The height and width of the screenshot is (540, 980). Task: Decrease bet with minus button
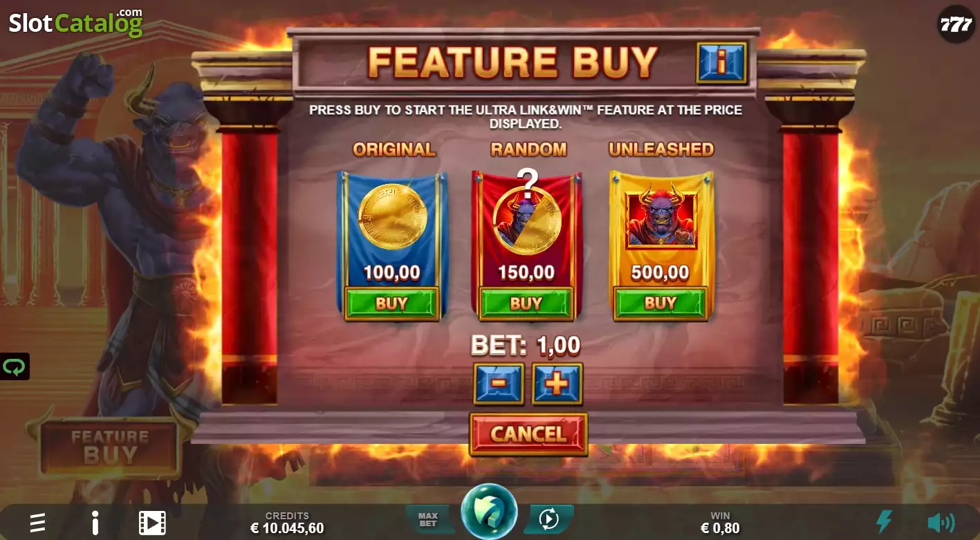pos(499,383)
